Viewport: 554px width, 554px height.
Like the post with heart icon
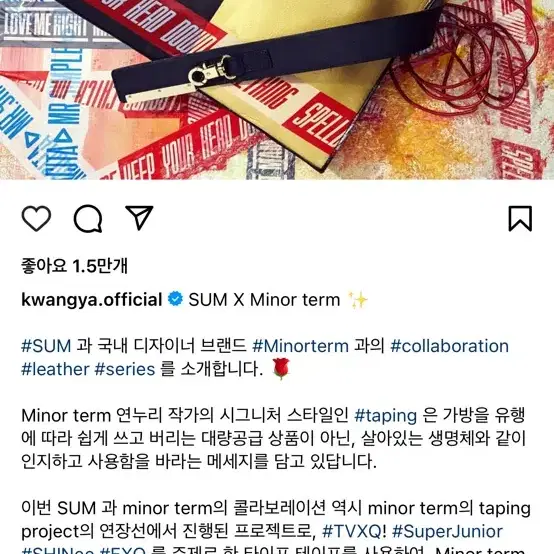[36, 219]
